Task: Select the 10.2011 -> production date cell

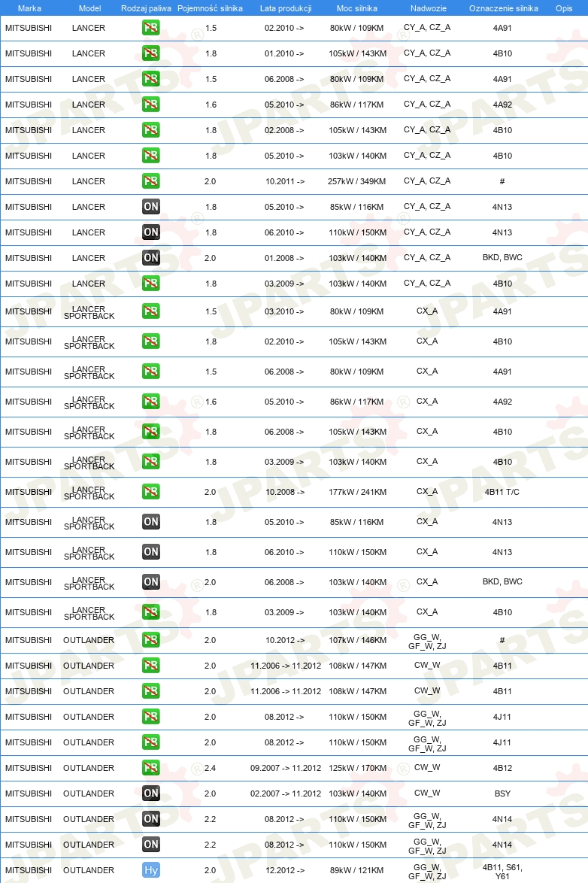Action: point(284,181)
